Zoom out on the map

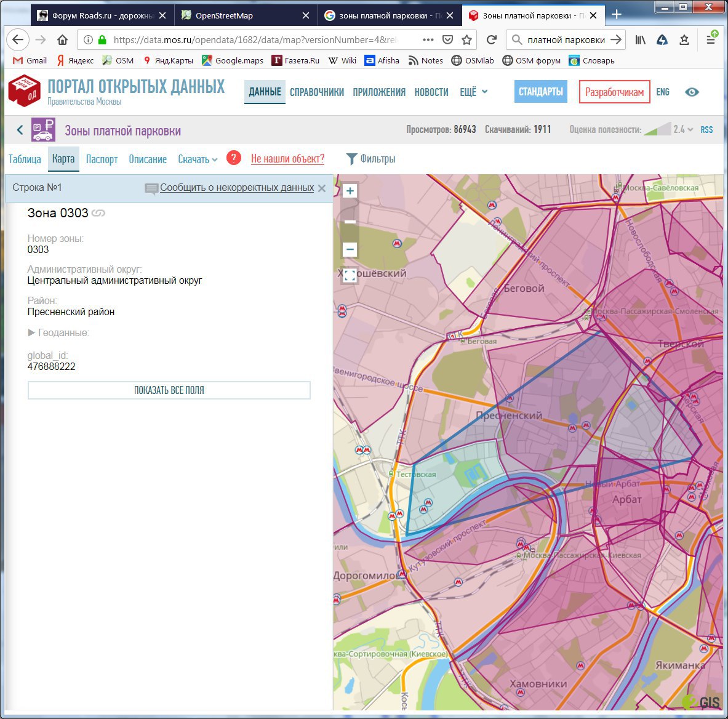(x=350, y=249)
